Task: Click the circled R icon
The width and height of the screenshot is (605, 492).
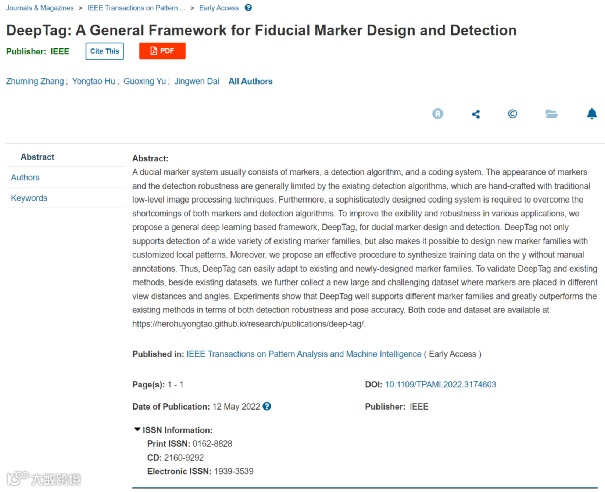Action: [437, 114]
